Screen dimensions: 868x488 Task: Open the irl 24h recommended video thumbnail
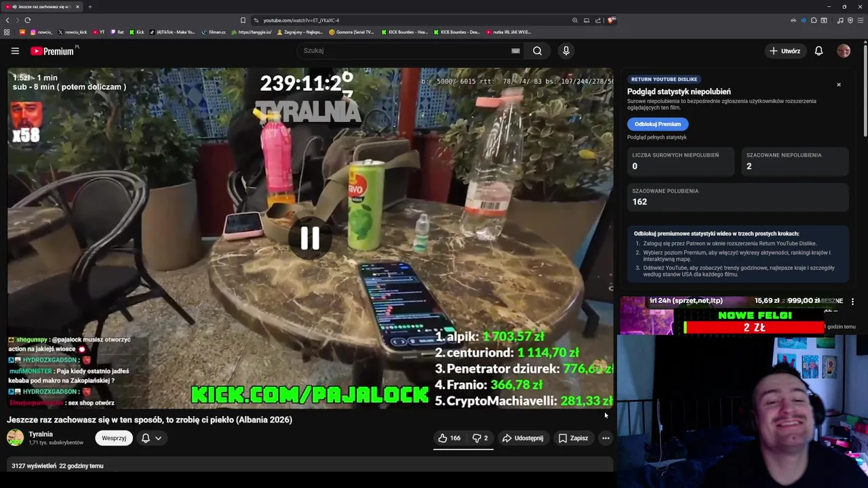[647, 316]
